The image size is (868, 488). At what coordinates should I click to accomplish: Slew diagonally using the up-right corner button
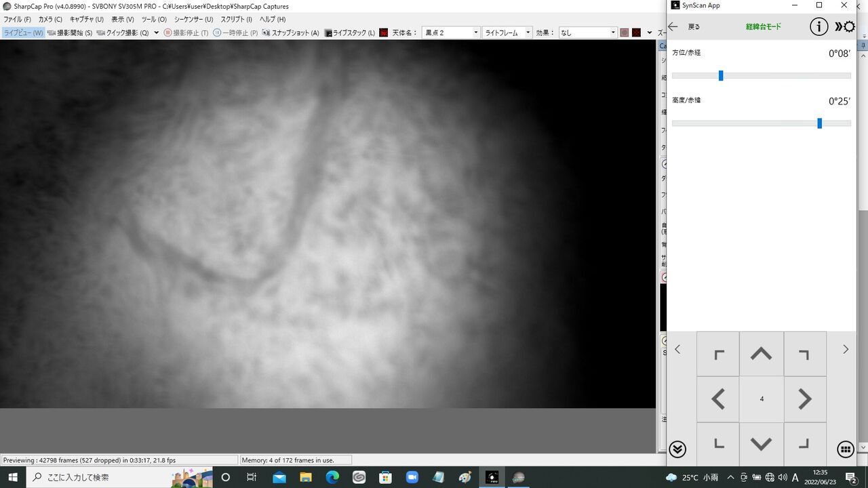[805, 354]
